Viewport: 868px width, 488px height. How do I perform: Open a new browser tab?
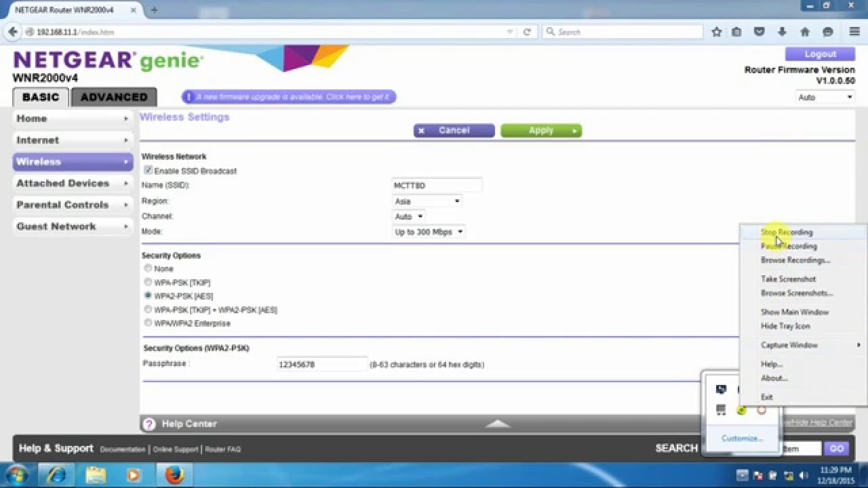154,9
